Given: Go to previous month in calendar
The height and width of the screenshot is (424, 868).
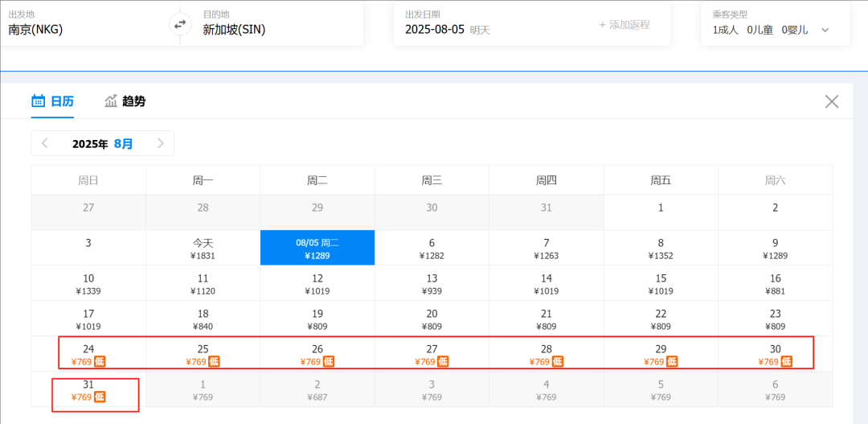Looking at the screenshot, I should [45, 143].
